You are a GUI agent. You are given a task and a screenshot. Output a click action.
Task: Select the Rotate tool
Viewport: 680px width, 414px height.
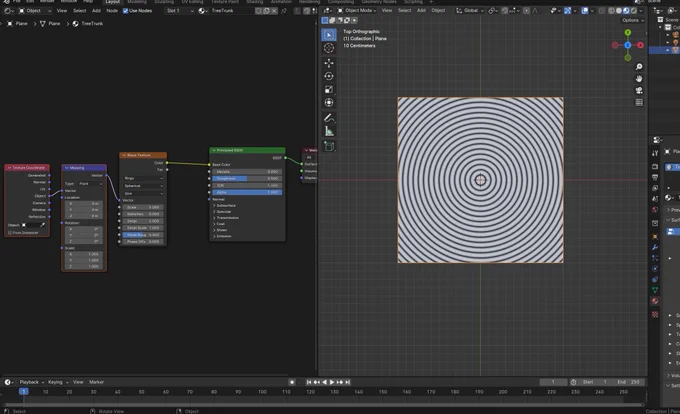[329, 76]
